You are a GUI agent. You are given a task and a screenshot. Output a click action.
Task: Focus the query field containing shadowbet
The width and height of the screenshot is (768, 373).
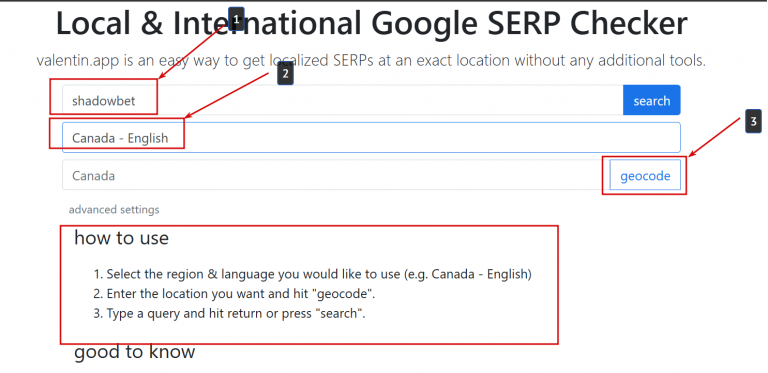342,100
